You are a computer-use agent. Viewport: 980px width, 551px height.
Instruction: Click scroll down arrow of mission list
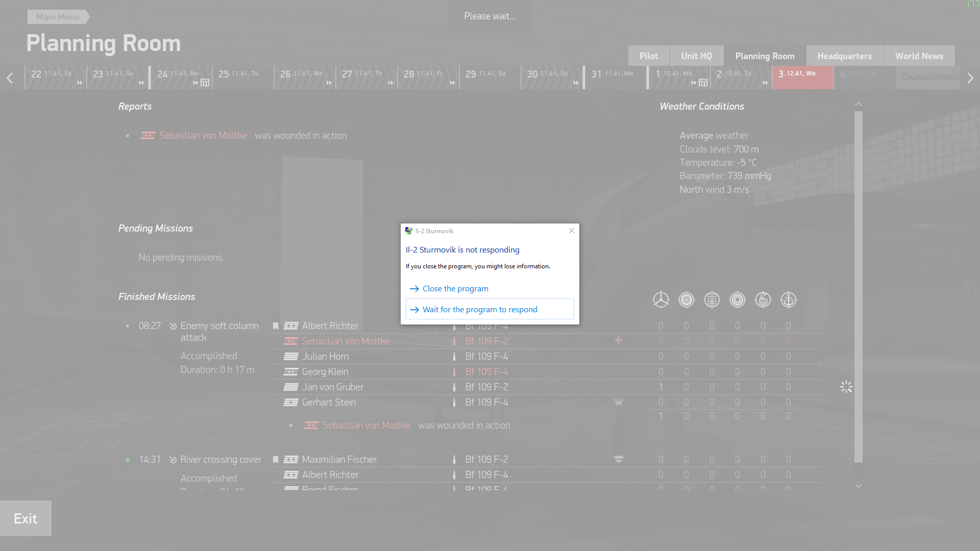coord(859,486)
